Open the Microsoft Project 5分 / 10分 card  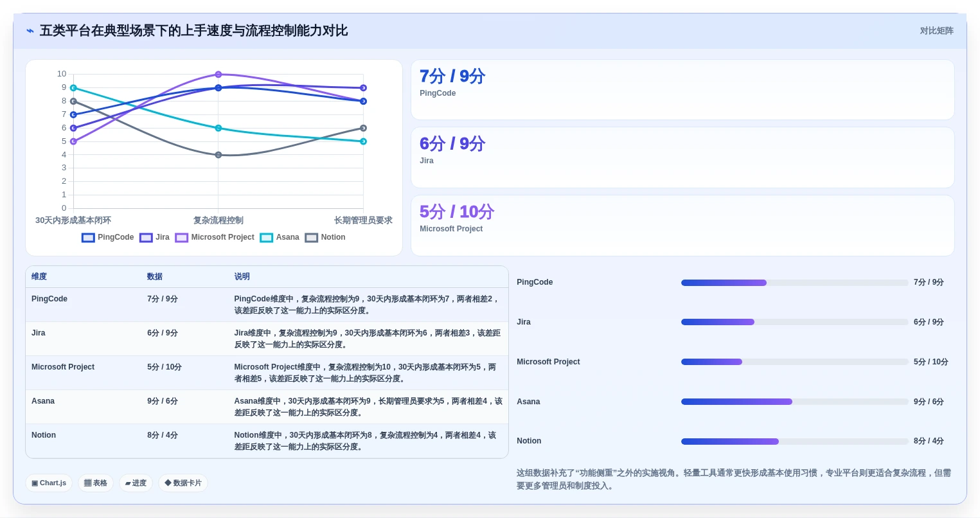[682, 226]
